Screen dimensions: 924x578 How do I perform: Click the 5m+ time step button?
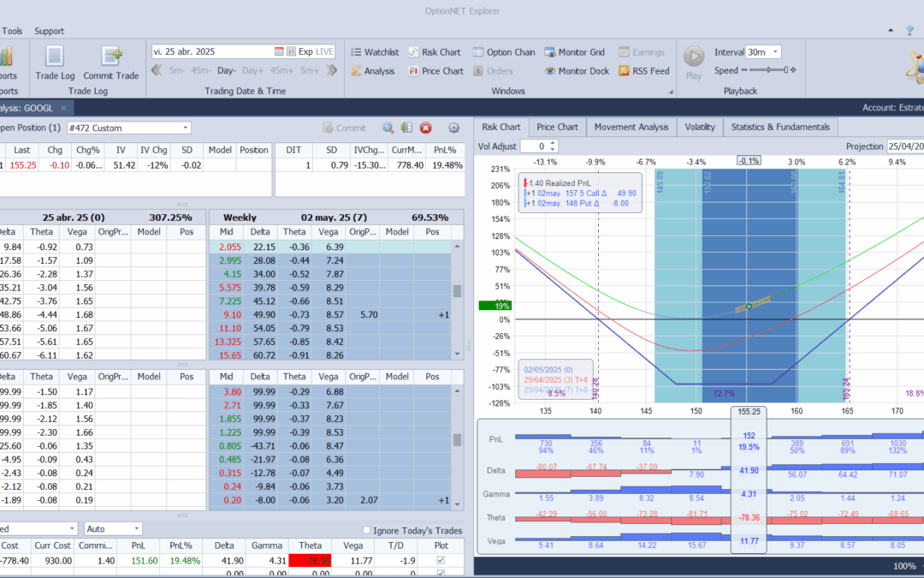(310, 71)
